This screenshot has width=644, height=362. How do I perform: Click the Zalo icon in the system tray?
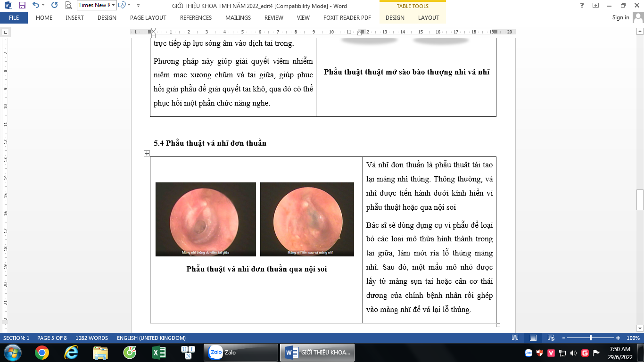[528, 353]
